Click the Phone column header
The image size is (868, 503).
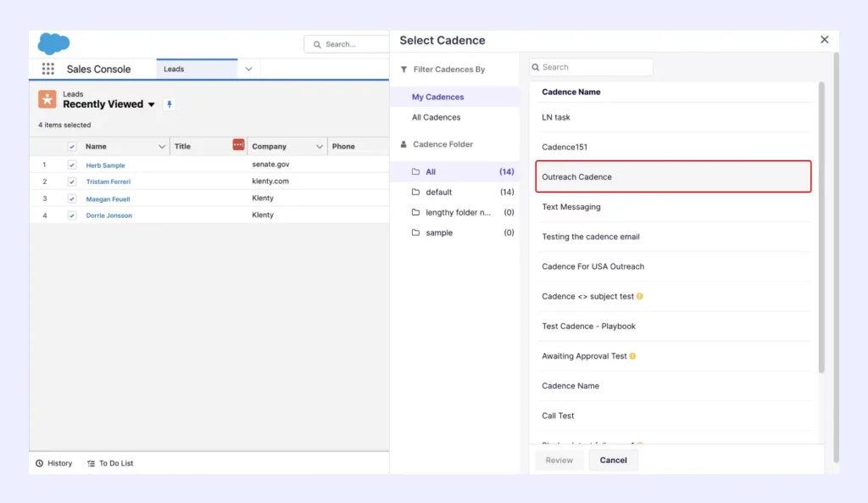point(359,146)
